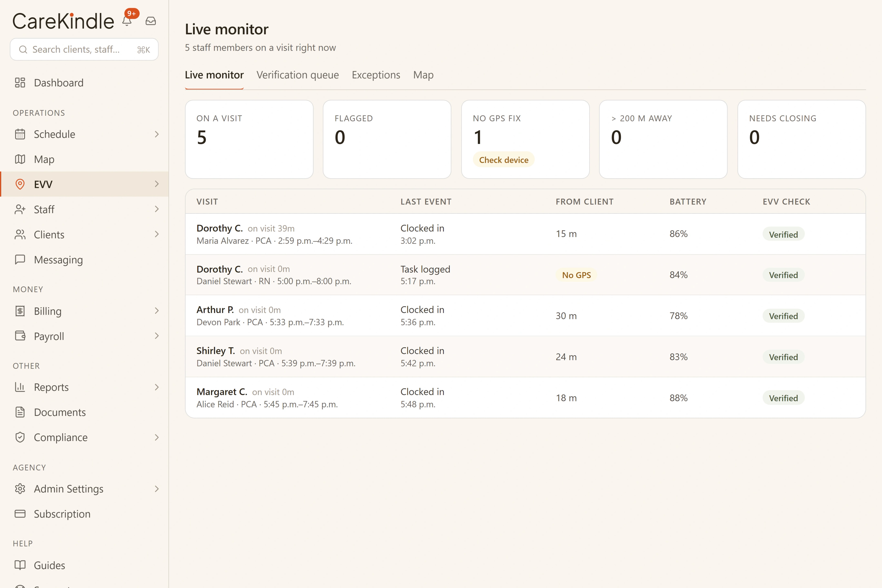Image resolution: width=882 pixels, height=588 pixels.
Task: Expand the Staff submenu chevron
Action: tap(157, 209)
